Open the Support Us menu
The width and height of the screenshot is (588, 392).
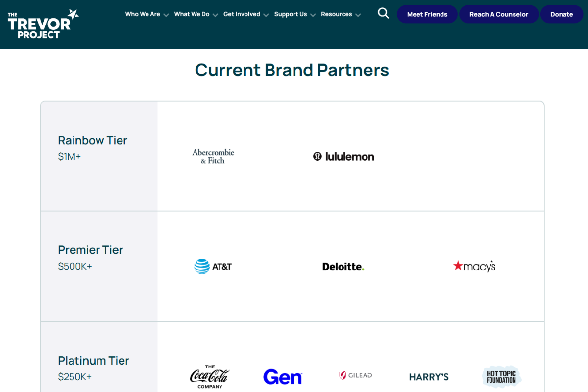pyautogui.click(x=291, y=14)
